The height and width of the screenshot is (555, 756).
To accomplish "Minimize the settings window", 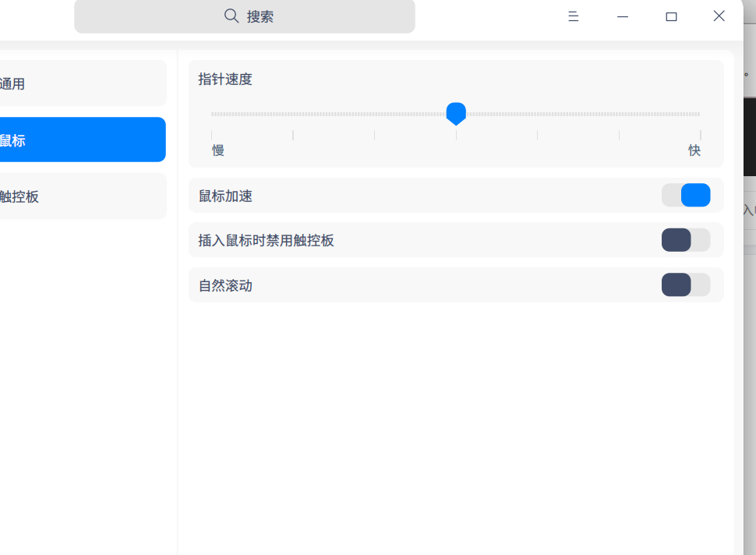I will (622, 16).
